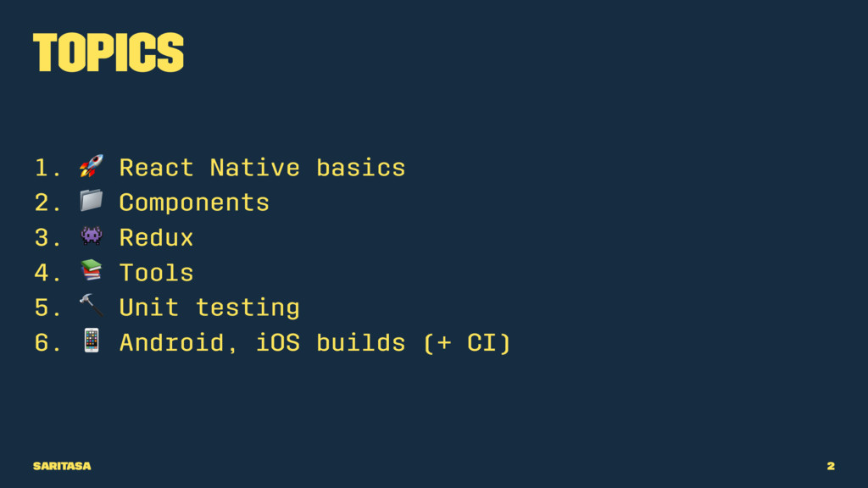
Task: Click the Tools topic text
Action: pyautogui.click(x=157, y=273)
